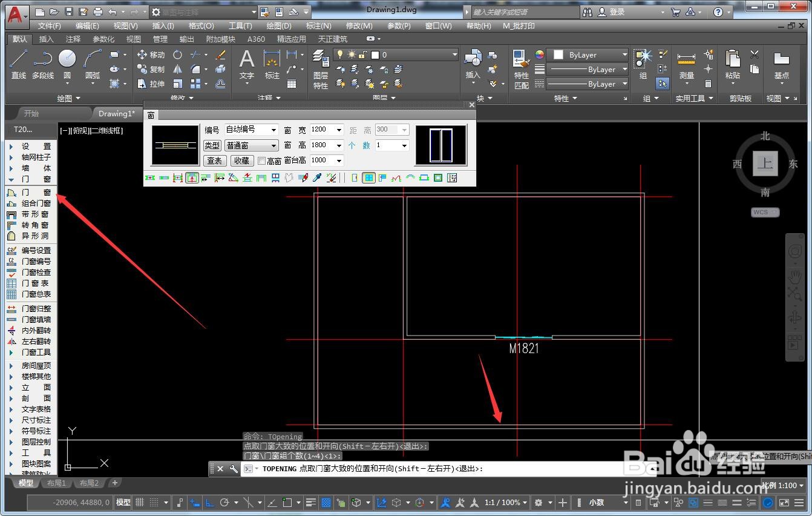
Task: Toggle clean screen icon in status bar
Action: coord(784,503)
